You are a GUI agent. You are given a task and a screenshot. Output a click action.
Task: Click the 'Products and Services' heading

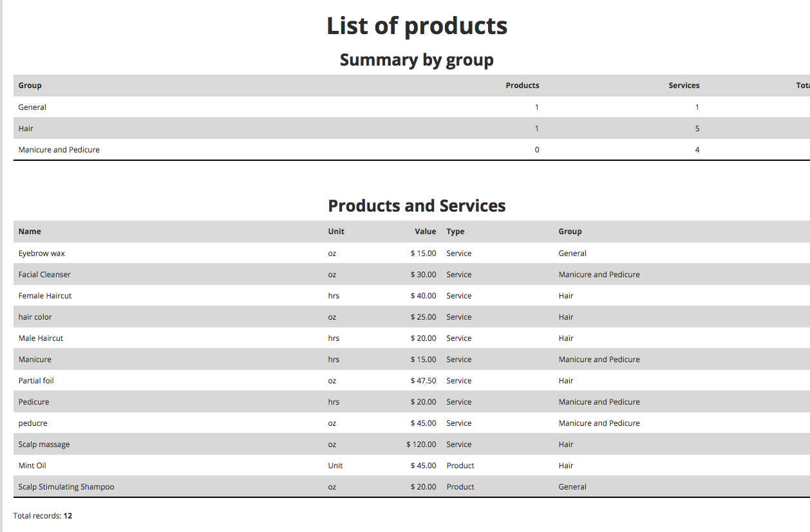pyautogui.click(x=417, y=206)
